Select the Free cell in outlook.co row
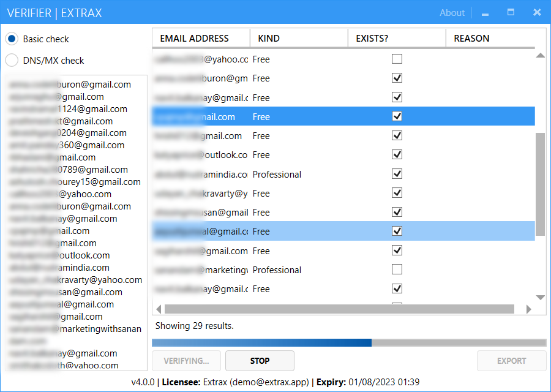This screenshot has width=551, height=392. click(x=261, y=155)
